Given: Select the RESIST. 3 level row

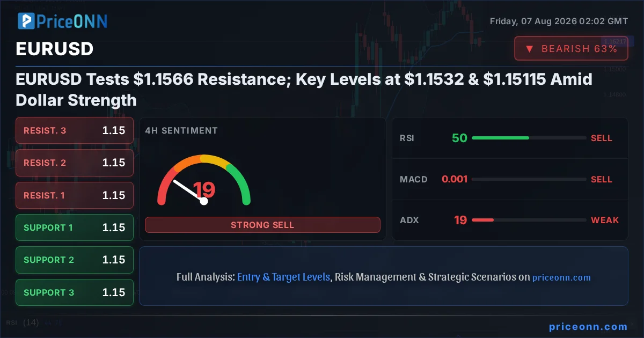Looking at the screenshot, I should [x=75, y=130].
